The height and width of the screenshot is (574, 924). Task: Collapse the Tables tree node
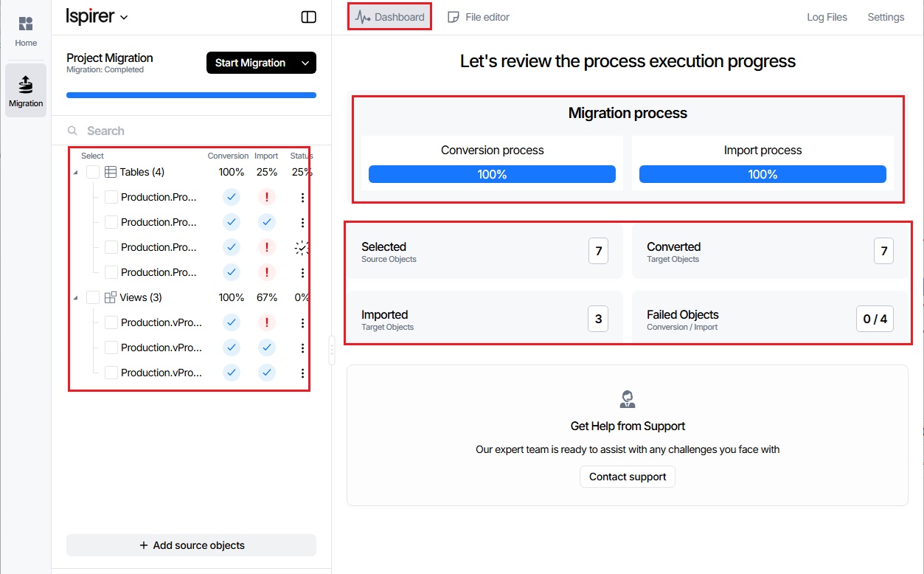click(x=75, y=173)
